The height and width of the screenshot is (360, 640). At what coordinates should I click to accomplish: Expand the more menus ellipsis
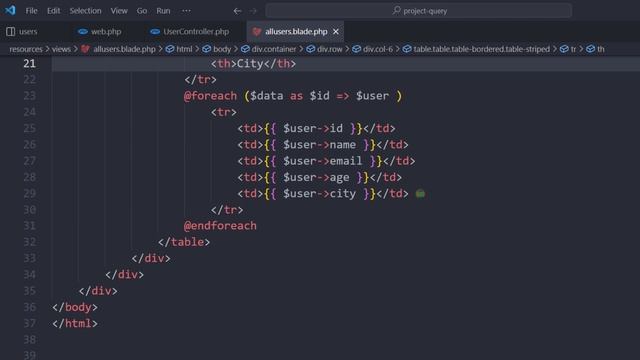point(187,11)
